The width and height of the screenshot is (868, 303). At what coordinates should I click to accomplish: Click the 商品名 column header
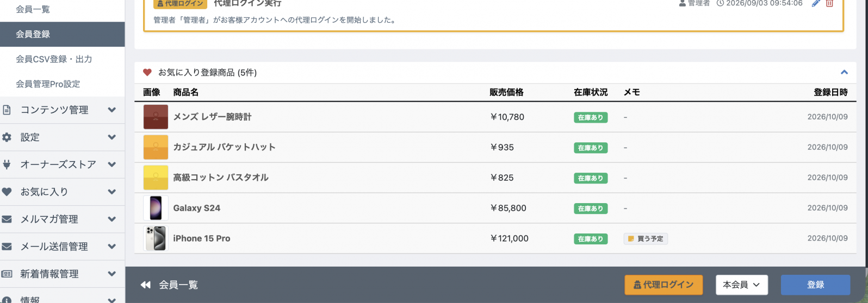[185, 92]
